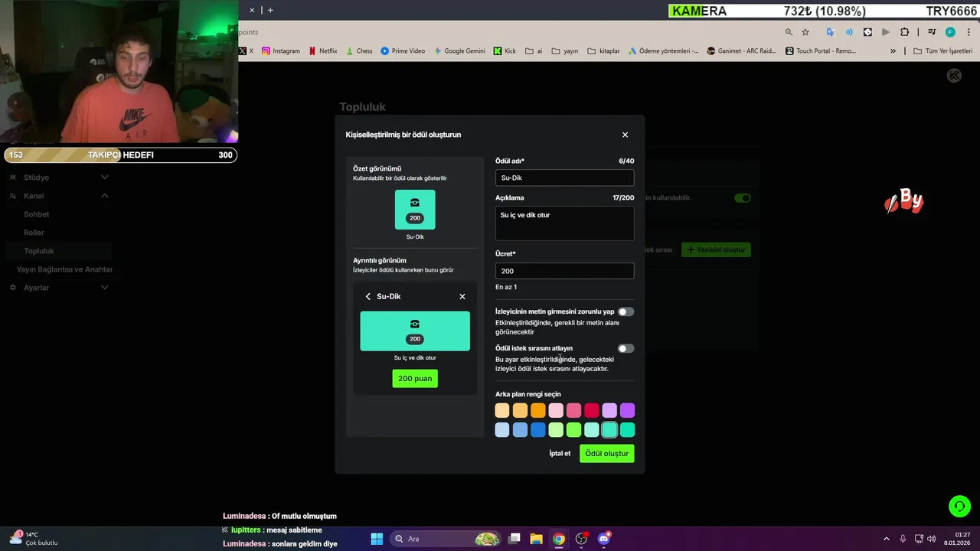
Task: Open the Prime Video bookmark
Action: (403, 51)
